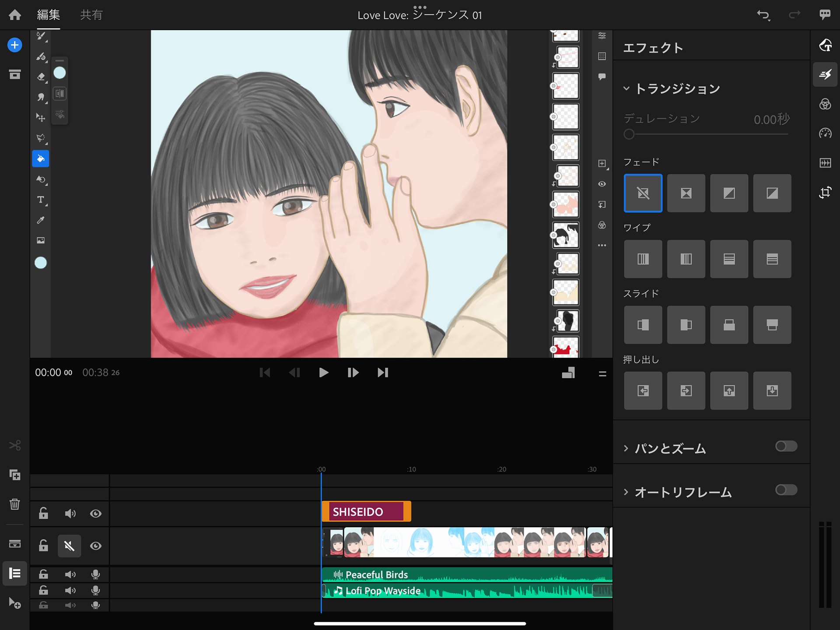
Task: Add media with the blue plus button
Action: coord(15,45)
